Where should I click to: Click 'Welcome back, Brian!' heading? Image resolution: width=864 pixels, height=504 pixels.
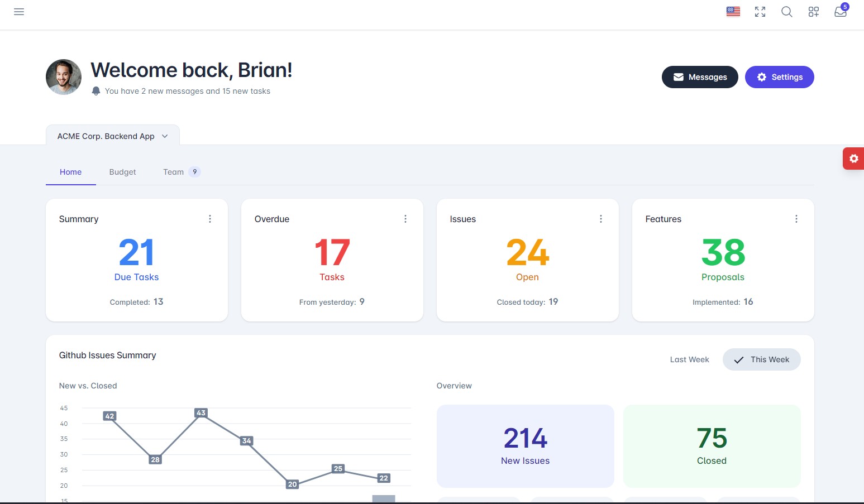point(192,70)
